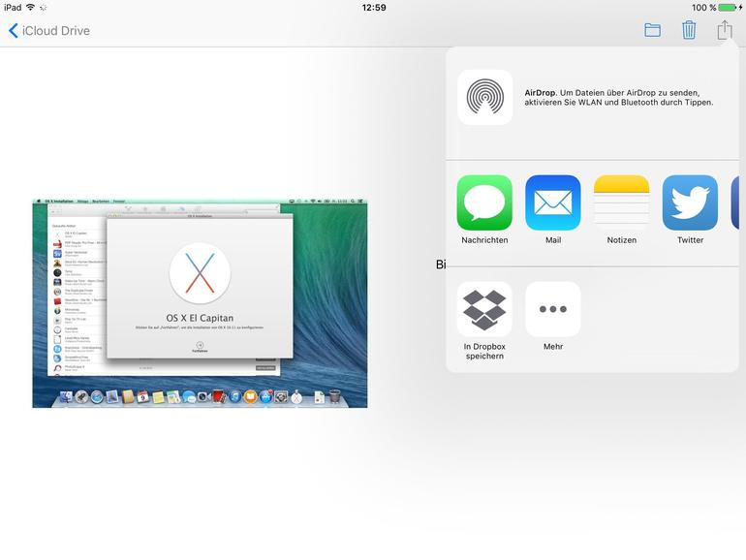
Task: Open Mehr for more actions
Action: [553, 309]
